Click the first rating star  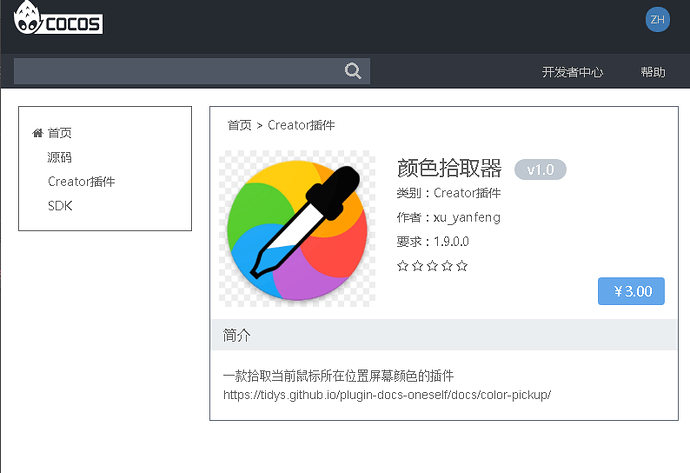(403, 266)
